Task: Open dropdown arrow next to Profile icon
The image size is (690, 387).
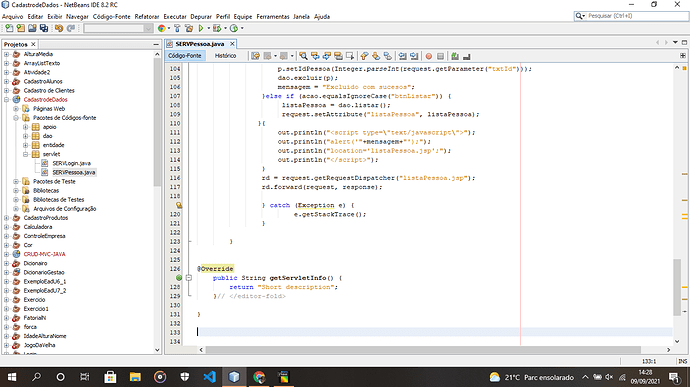Action: point(242,28)
